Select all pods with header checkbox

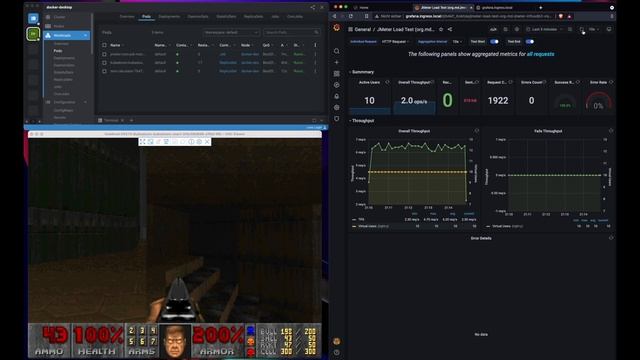[x=104, y=45]
